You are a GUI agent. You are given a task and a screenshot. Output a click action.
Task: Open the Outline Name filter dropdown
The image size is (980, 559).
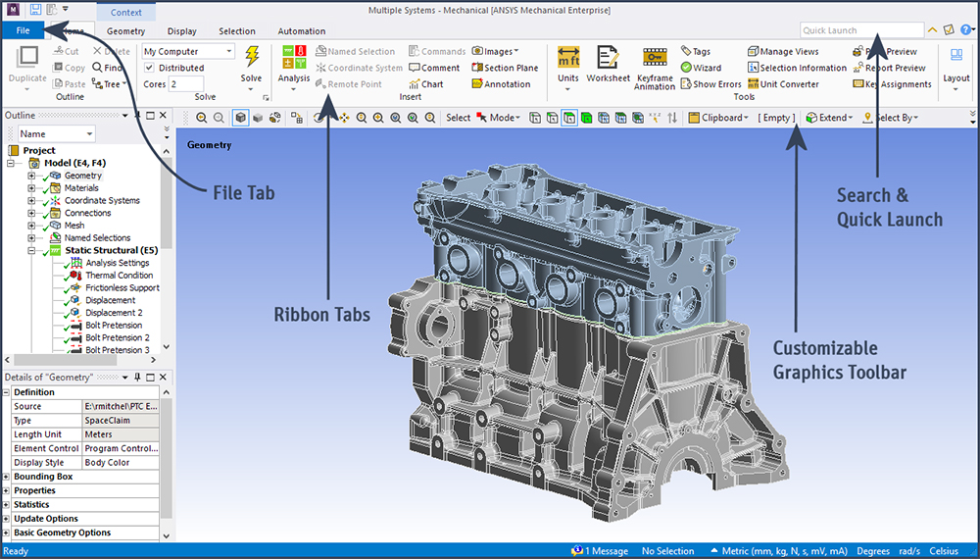pyautogui.click(x=89, y=133)
